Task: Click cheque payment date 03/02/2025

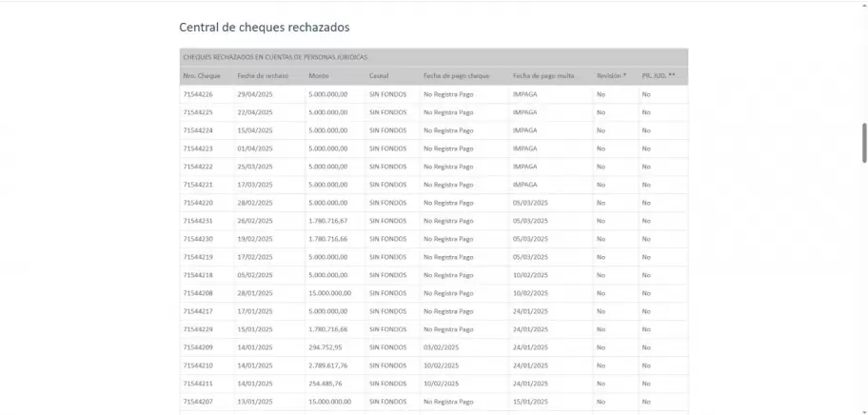Action: tap(442, 347)
